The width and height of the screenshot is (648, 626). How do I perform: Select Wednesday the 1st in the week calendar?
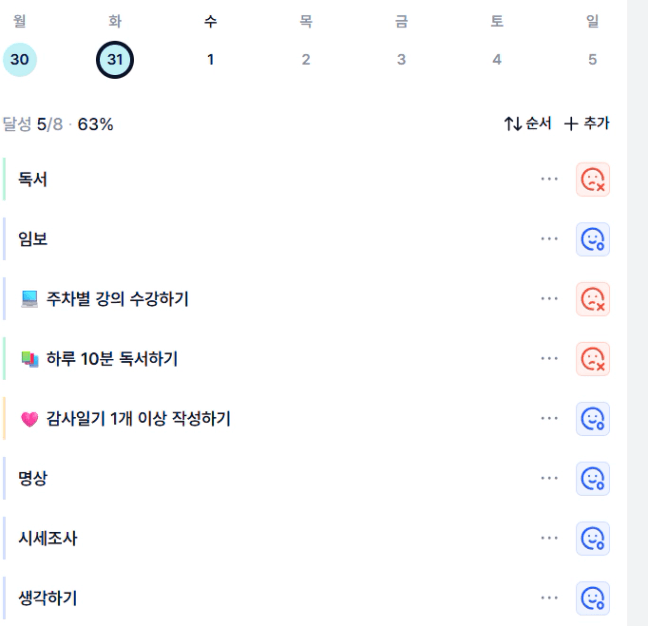pos(210,60)
